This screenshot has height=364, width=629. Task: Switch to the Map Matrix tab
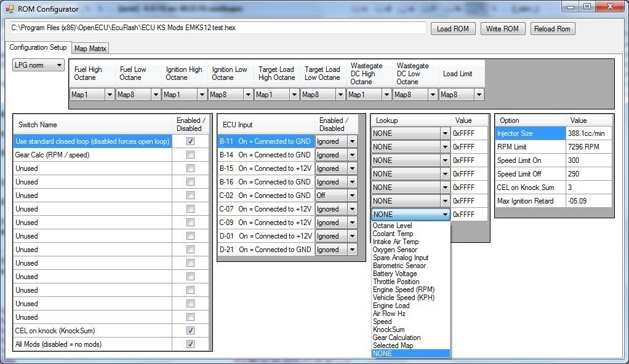point(90,49)
